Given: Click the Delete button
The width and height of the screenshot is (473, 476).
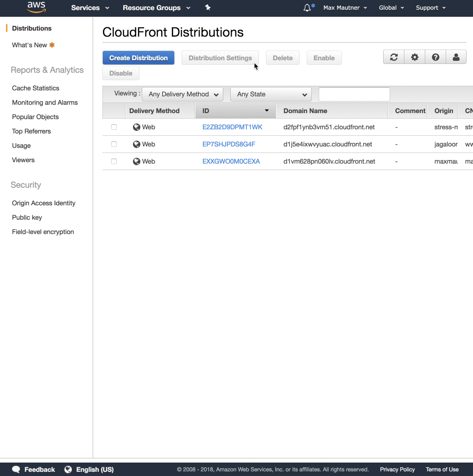Looking at the screenshot, I should coord(283,57).
